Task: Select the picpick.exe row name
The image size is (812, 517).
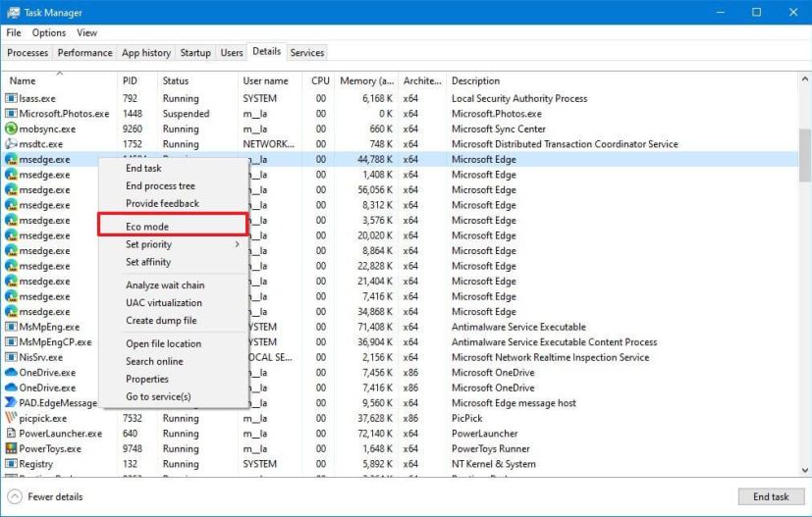Action: click(43, 418)
